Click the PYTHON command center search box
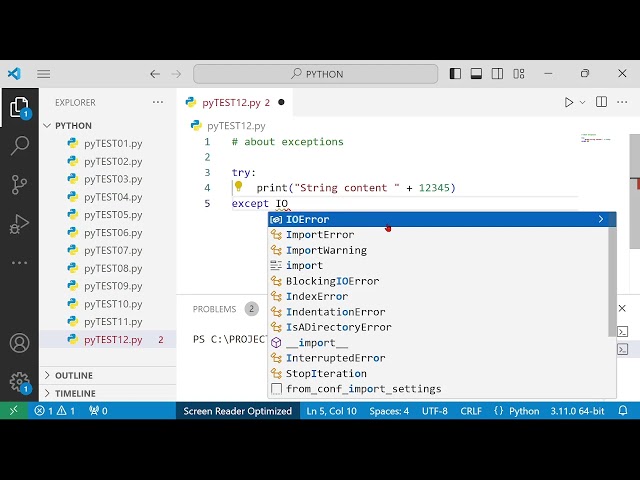640x480 pixels. [x=316, y=74]
